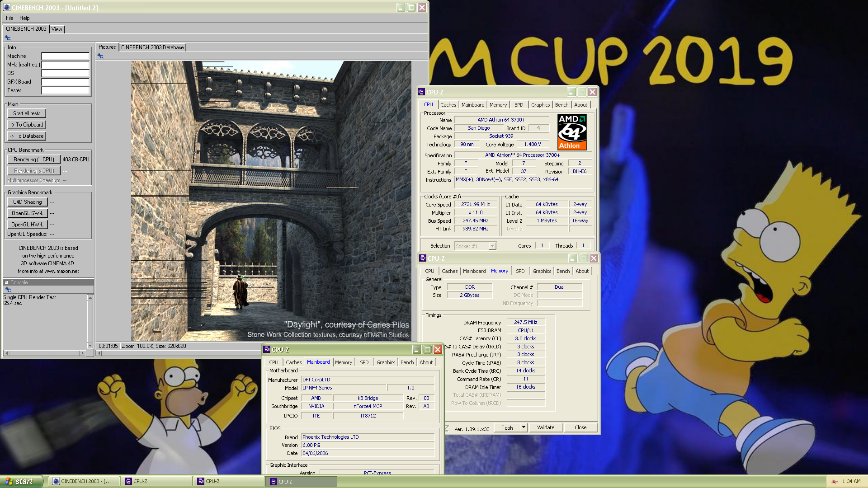Click the Single CPU Render Test console text

pyautogui.click(x=29, y=297)
